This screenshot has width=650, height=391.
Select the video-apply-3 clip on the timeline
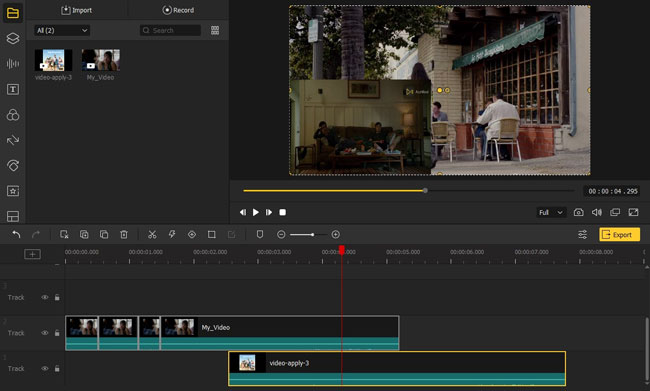coord(397,369)
